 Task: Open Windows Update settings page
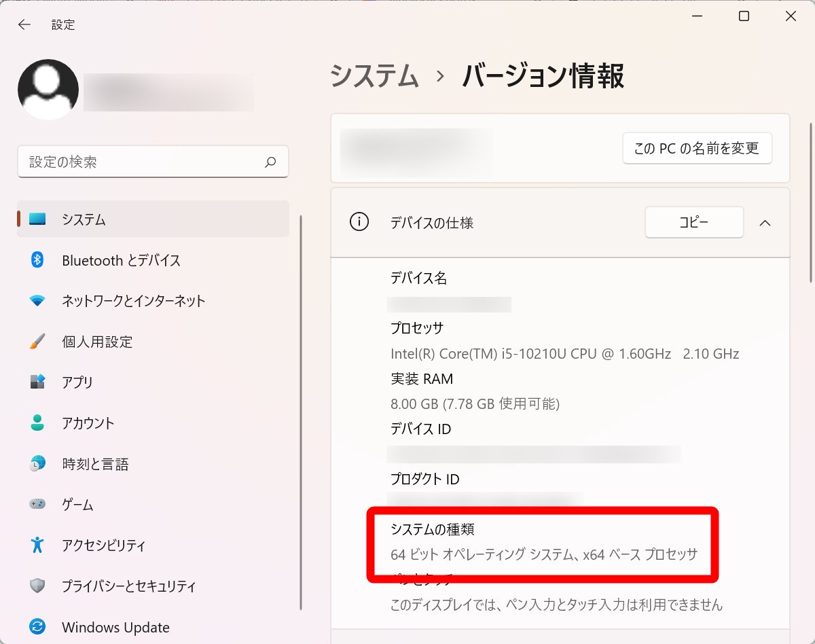(x=115, y=627)
